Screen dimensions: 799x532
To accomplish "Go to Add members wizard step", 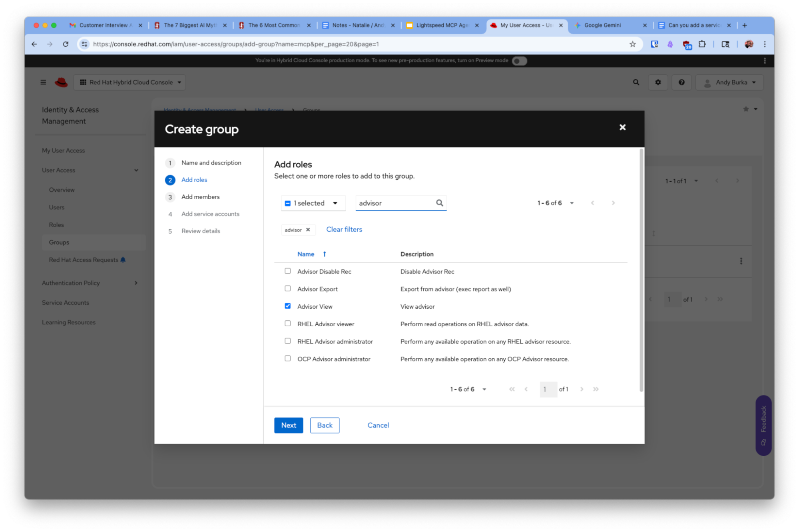I will coord(200,197).
